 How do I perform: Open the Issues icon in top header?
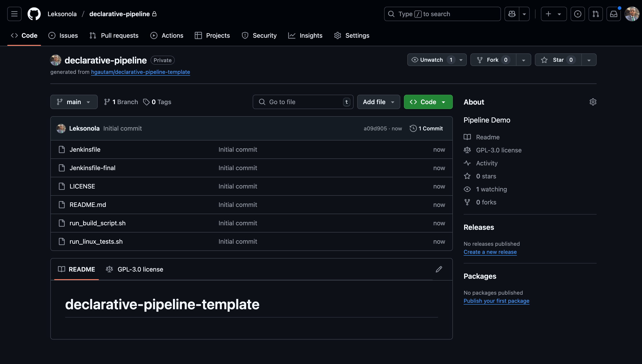tap(578, 14)
